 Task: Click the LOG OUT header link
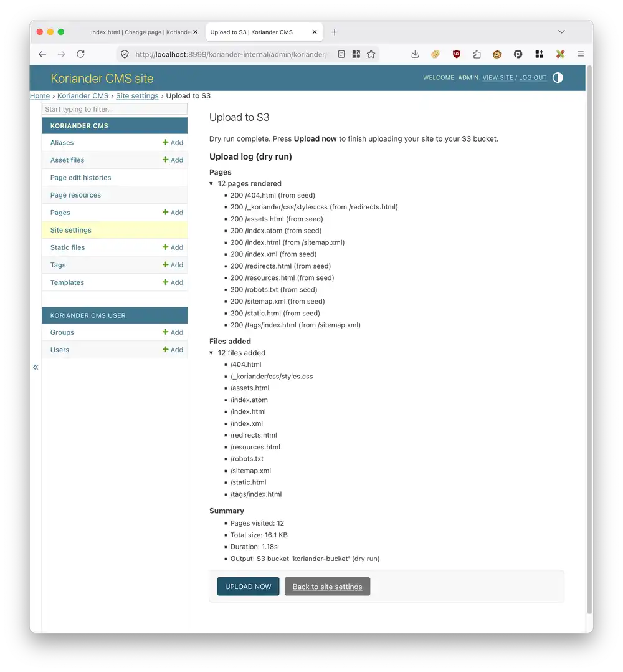(533, 77)
